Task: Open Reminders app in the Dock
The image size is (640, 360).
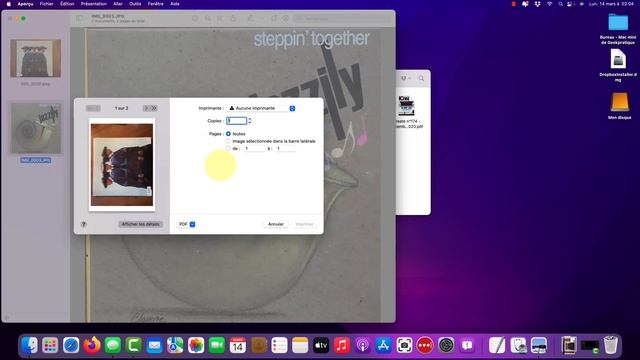Action: click(279, 345)
